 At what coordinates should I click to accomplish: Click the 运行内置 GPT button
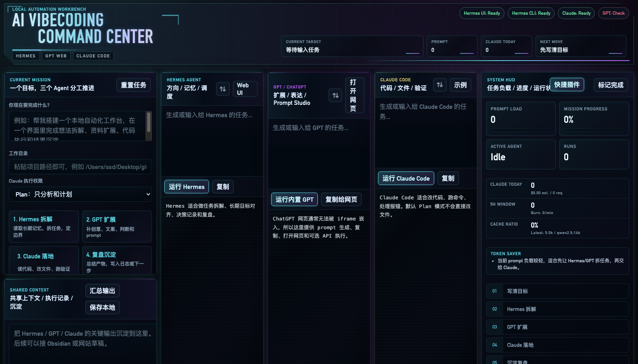click(x=294, y=199)
